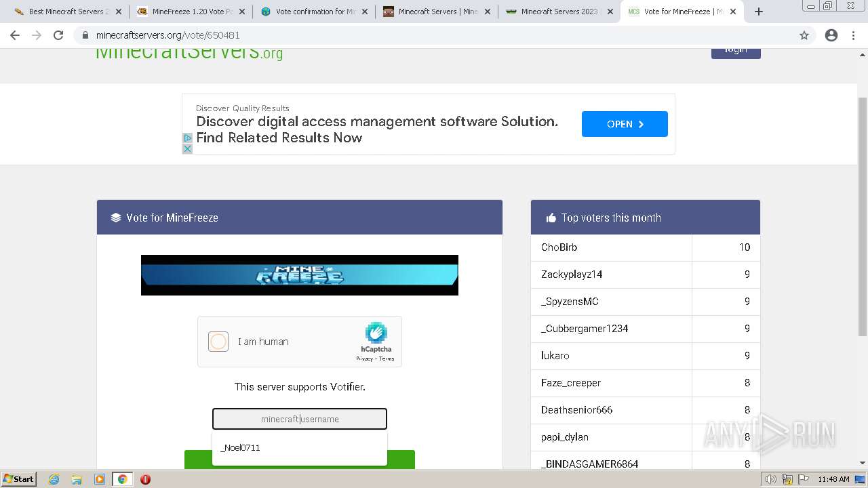Open the Chrome profile avatar
The height and width of the screenshot is (488, 868).
(831, 35)
